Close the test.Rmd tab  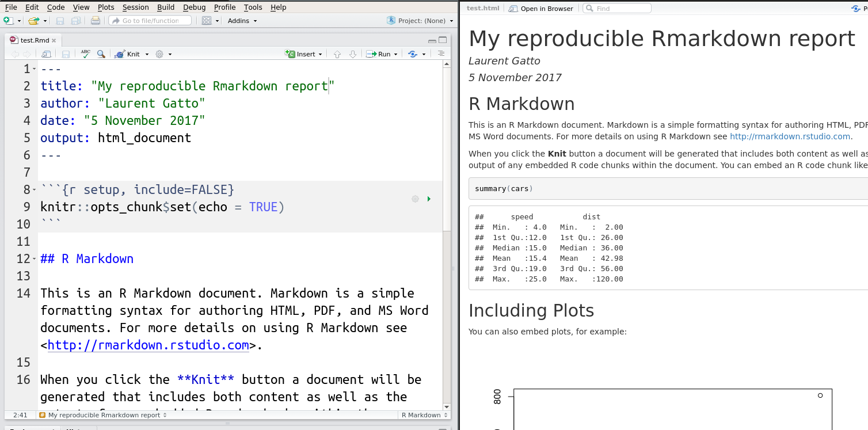tap(54, 41)
